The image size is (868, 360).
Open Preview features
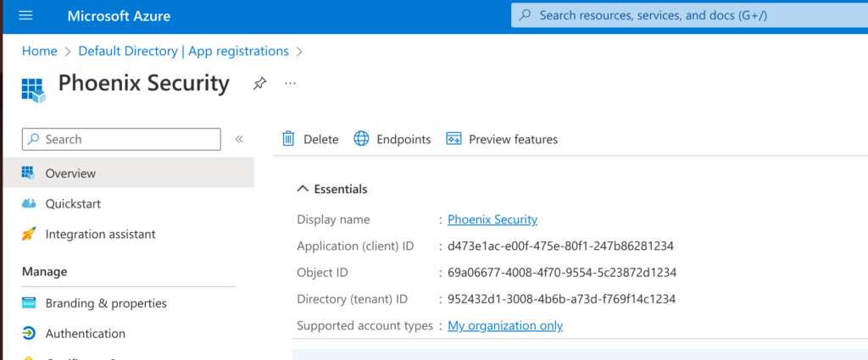tap(502, 140)
